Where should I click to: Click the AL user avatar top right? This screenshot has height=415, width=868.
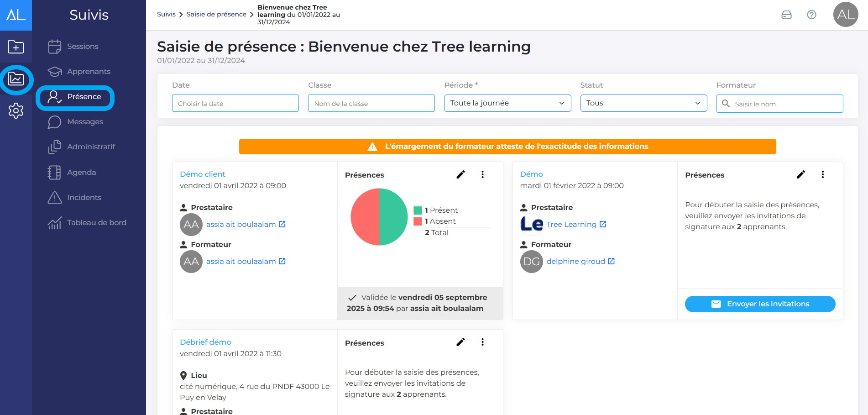[845, 15]
